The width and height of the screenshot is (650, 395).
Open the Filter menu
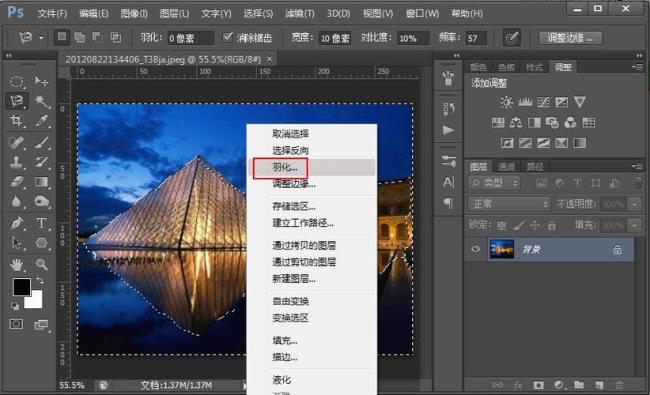[299, 14]
